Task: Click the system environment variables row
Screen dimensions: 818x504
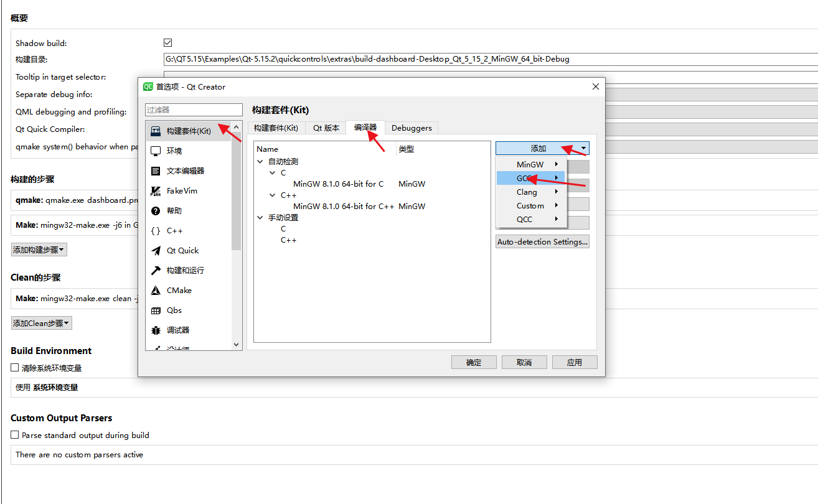Action: [414, 388]
